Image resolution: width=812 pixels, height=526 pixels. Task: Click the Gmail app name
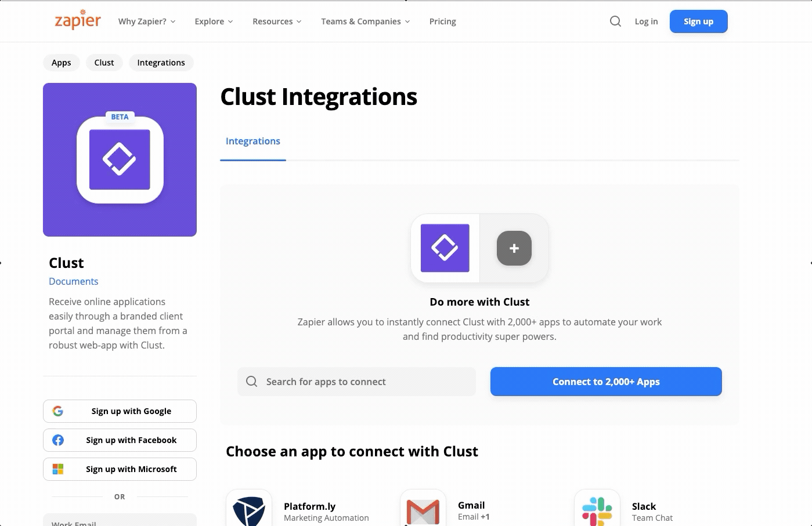471,505
